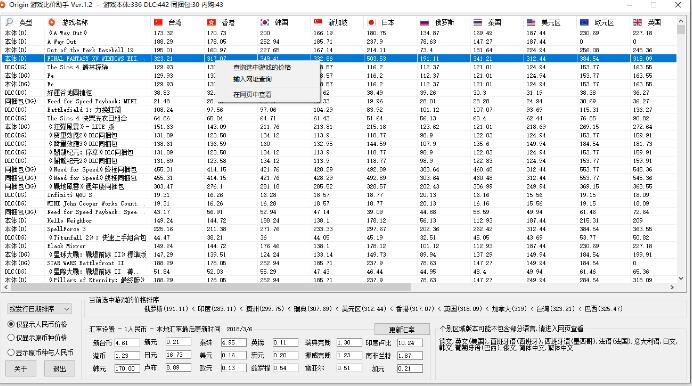The width and height of the screenshot is (692, 386).
Task: Click the Origin icon in the game name header
Action: (x=52, y=22)
